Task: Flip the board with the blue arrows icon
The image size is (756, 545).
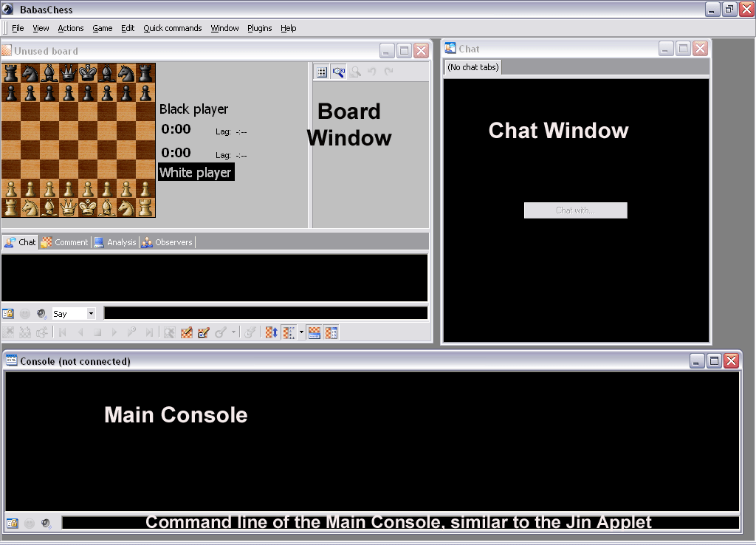Action: coord(272,332)
